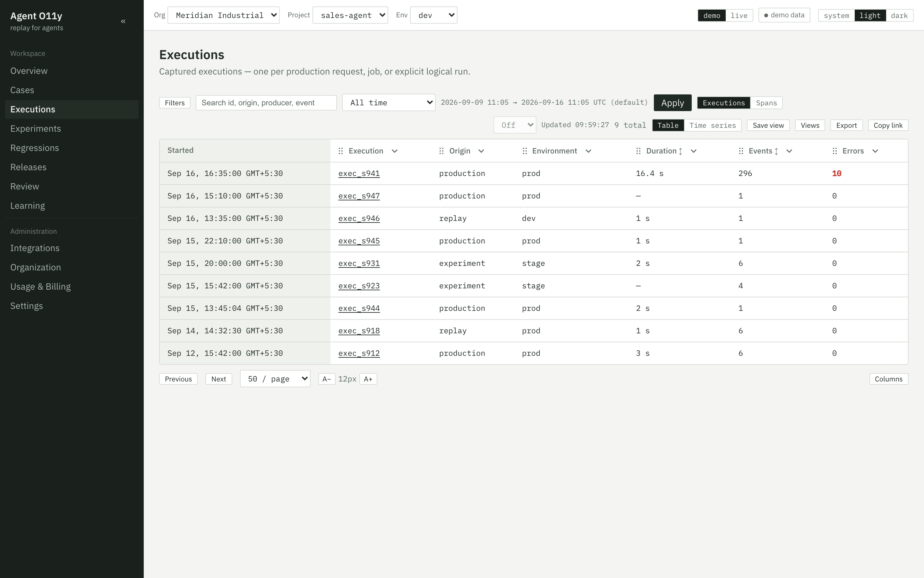Open execution link exec_s947
This screenshot has width=924, height=578.
click(359, 196)
